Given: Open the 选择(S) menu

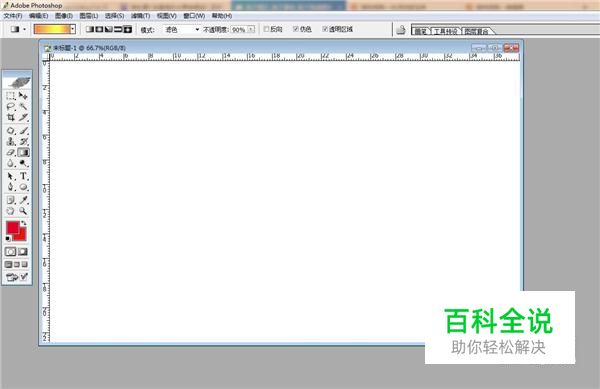Looking at the screenshot, I should (114, 16).
